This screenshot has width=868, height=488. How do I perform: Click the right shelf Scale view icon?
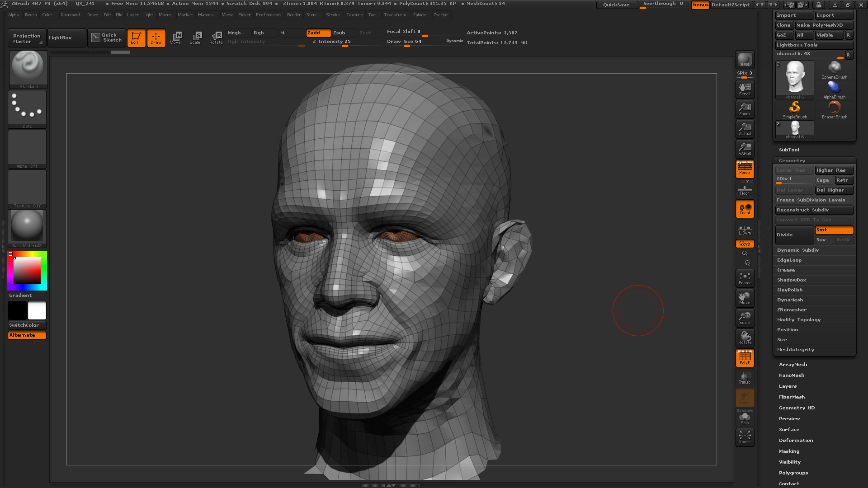745,318
